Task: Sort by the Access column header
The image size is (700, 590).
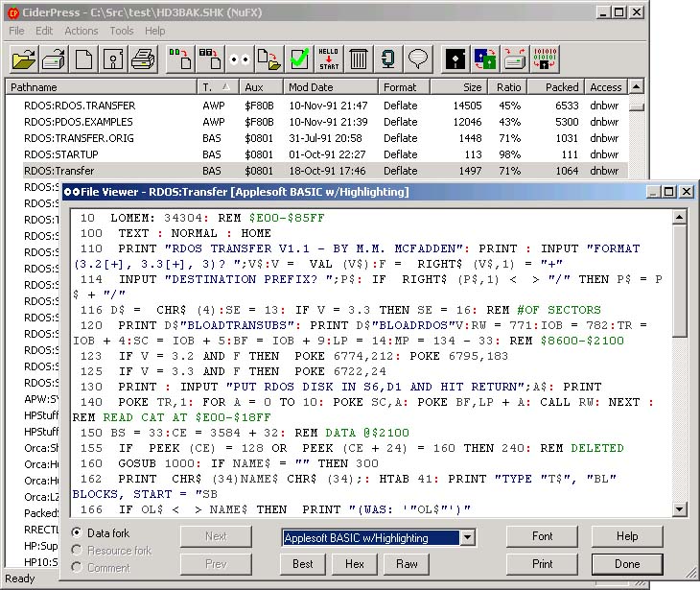Action: point(606,86)
